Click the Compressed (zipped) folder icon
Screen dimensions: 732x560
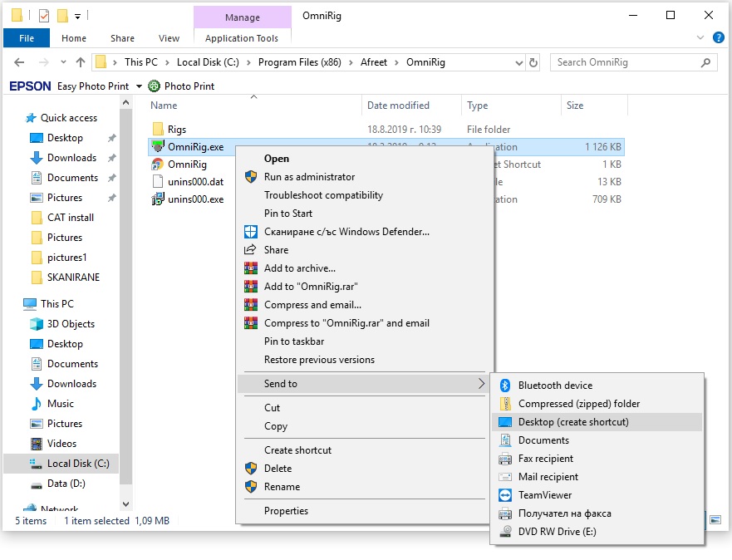pyautogui.click(x=505, y=404)
